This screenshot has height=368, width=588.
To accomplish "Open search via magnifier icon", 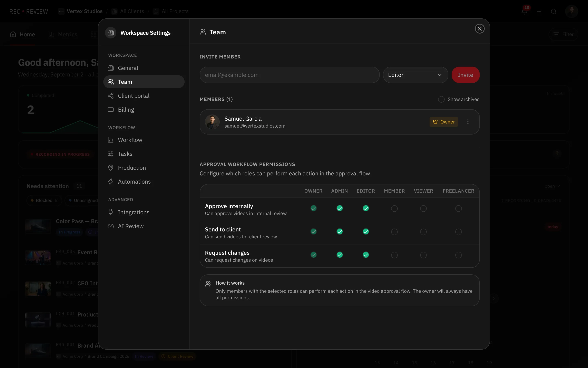I will coord(553,11).
